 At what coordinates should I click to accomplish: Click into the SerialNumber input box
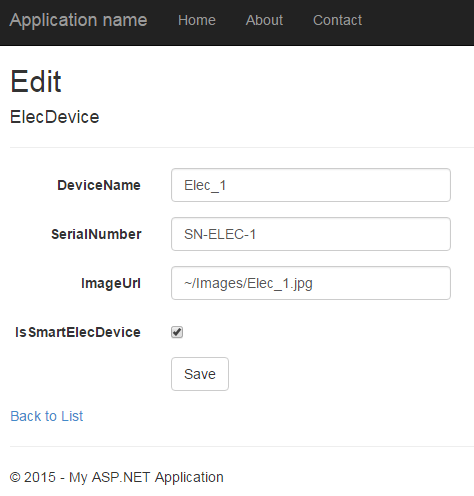(x=311, y=234)
